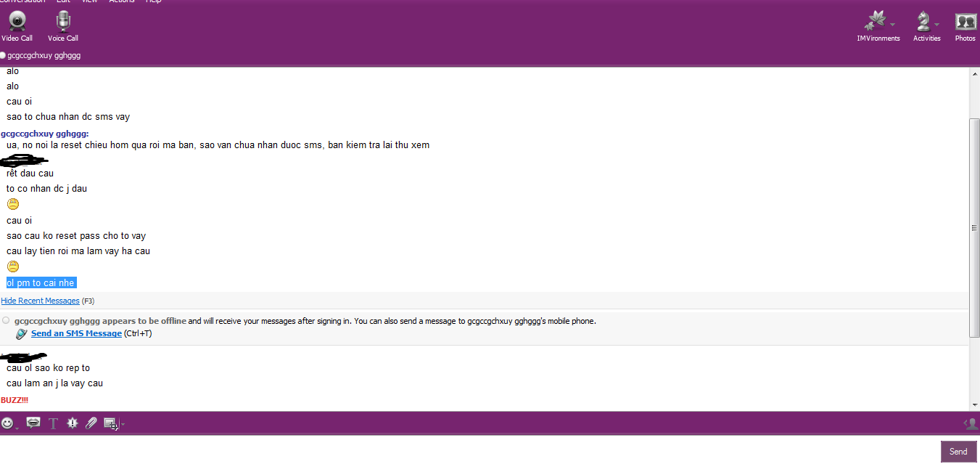Click the message 'to co nhan dc j dau'
The width and height of the screenshot is (980, 464).
pos(46,188)
